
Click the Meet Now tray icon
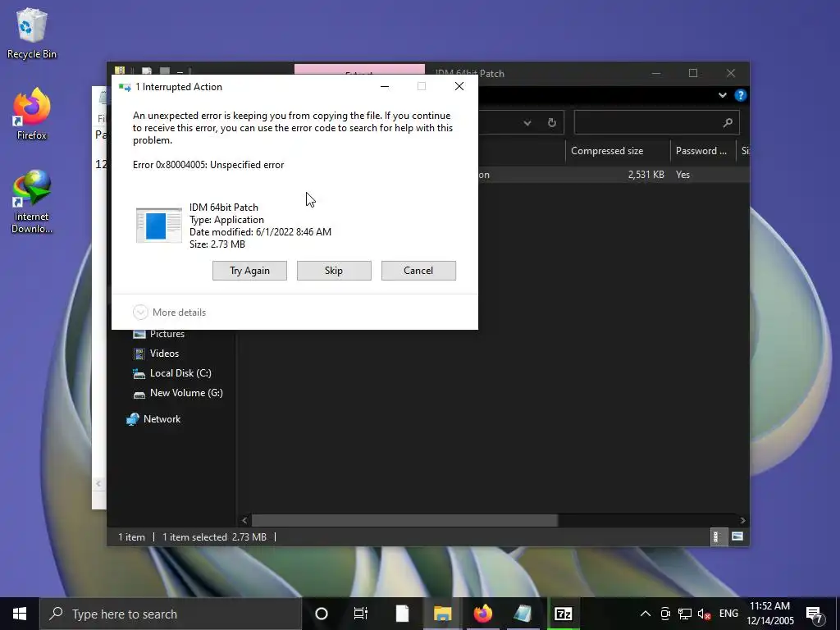coord(665,614)
